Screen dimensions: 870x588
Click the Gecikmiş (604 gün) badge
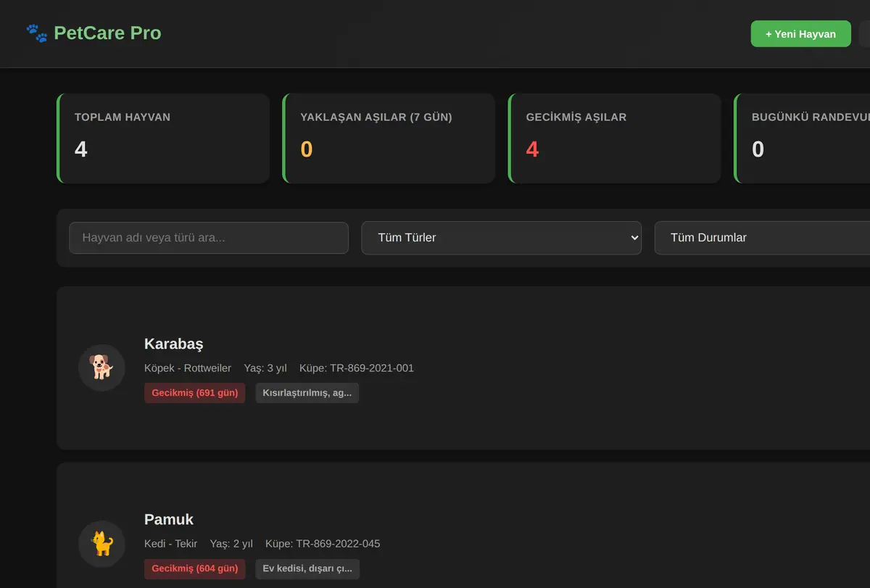(195, 569)
